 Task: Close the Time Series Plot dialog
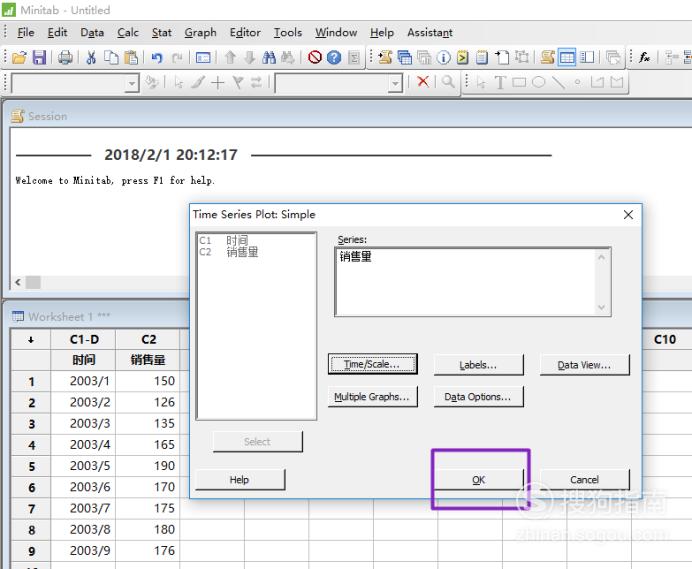[628, 215]
